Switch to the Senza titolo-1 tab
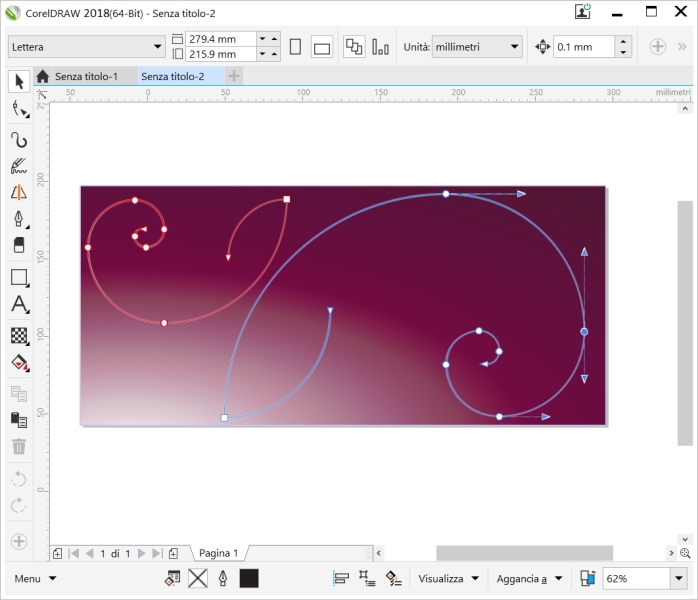 85,76
